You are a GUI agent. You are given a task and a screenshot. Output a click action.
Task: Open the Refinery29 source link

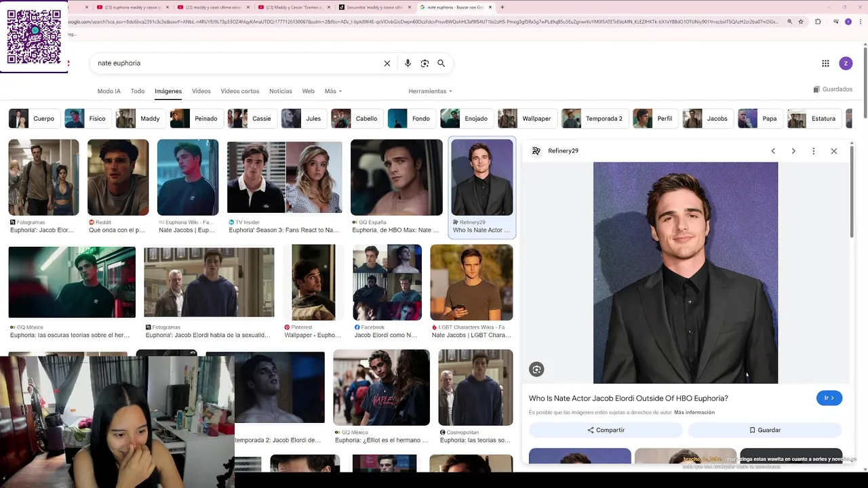563,151
